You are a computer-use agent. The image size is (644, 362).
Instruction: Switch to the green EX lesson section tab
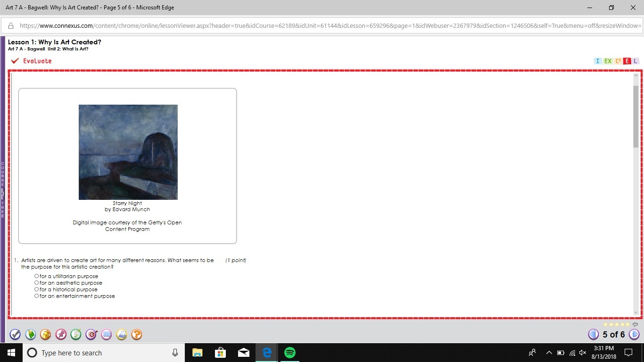tap(608, 61)
